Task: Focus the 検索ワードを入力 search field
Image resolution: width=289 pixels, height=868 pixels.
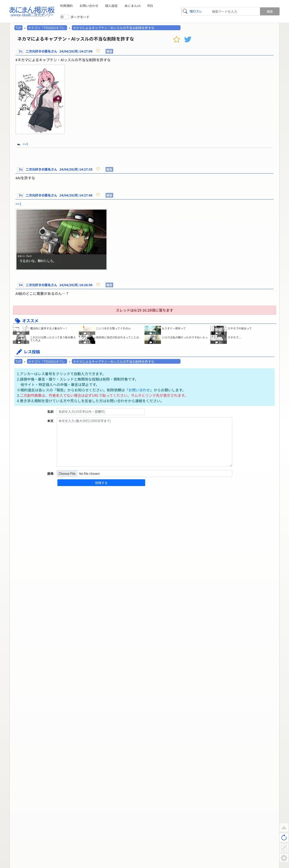Action: tap(235, 11)
